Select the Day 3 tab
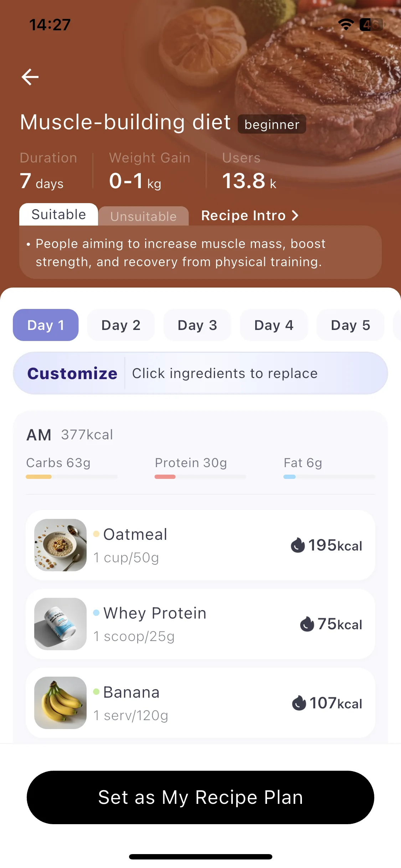The width and height of the screenshot is (401, 868). click(197, 325)
